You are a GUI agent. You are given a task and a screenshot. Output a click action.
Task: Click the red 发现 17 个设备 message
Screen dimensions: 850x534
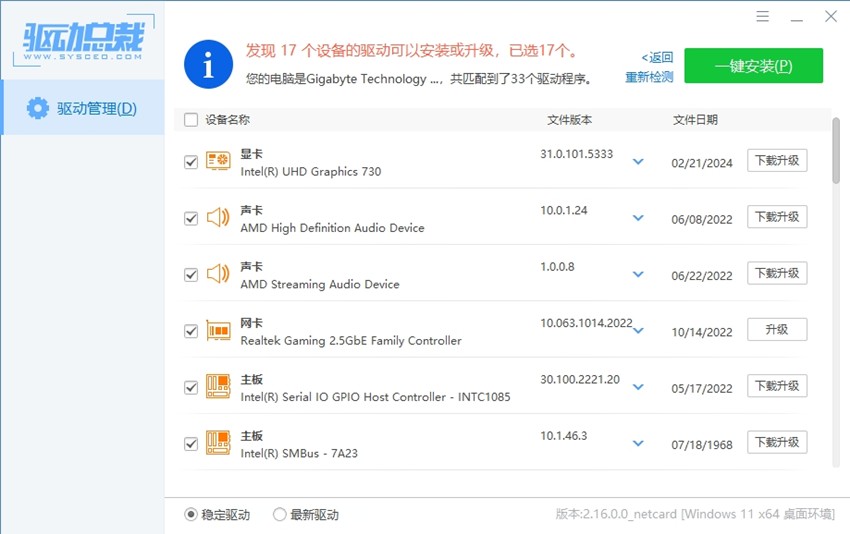point(413,50)
